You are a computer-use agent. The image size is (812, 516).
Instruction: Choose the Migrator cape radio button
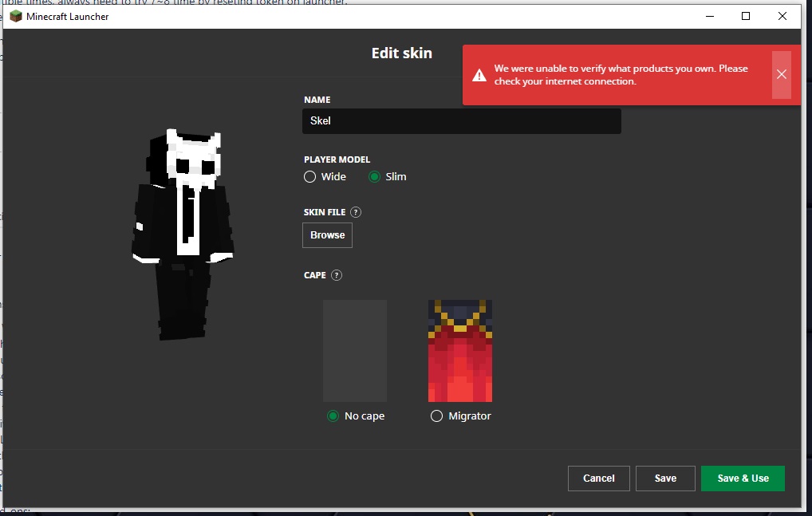pos(436,416)
